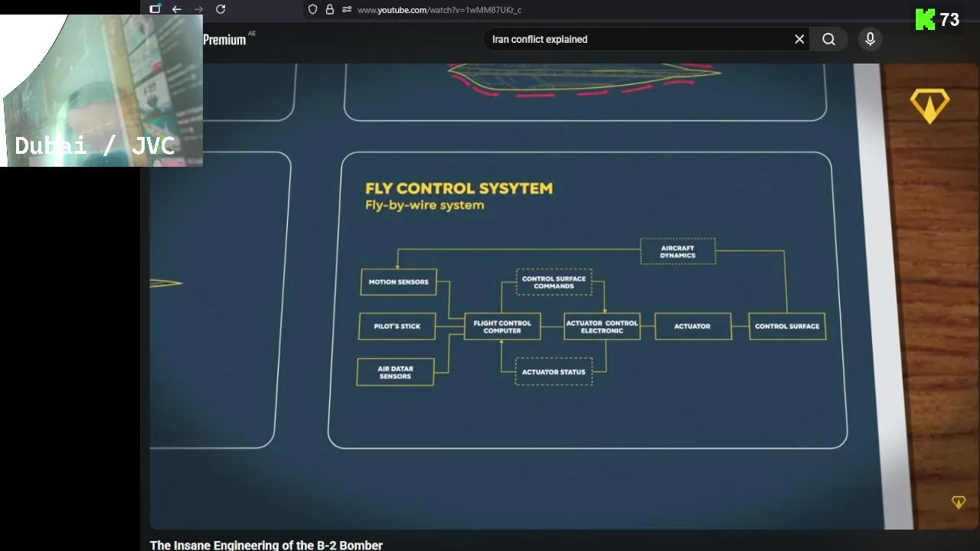This screenshot has height=551, width=980.
Task: Open the site permissions icon in the address bar
Action: [x=347, y=9]
